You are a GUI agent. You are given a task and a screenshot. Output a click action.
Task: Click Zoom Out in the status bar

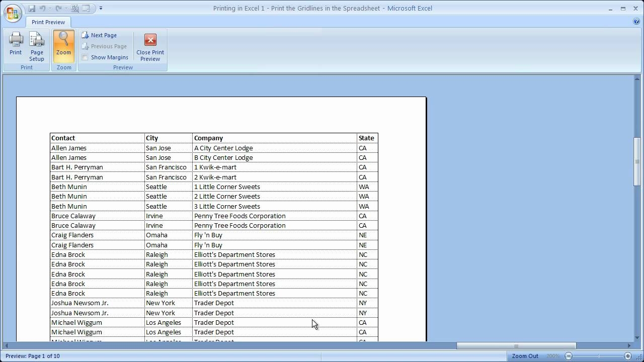click(525, 355)
